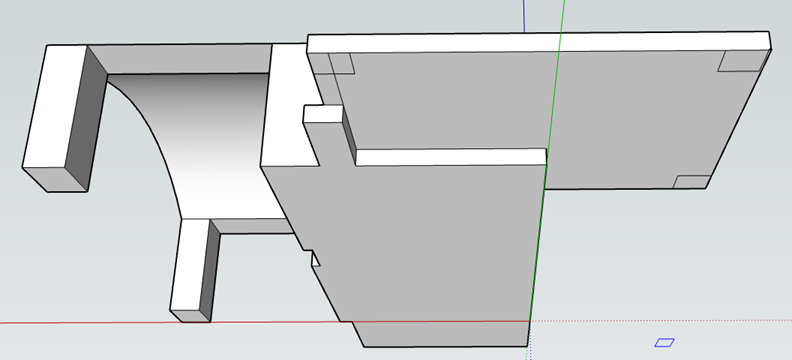This screenshot has width=792, height=360.
Task: Click the small notch on the front panel's left edge
Action: pyautogui.click(x=315, y=259)
